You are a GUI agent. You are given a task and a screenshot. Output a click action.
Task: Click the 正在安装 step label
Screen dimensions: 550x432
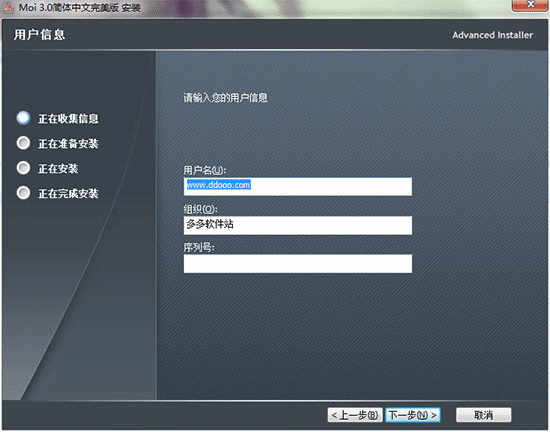click(58, 169)
